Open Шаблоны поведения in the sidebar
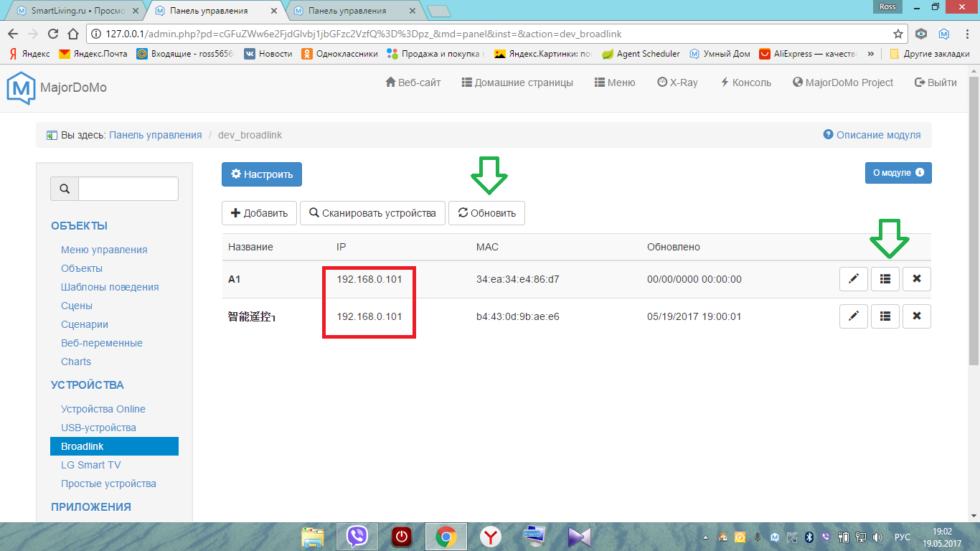Viewport: 980px width, 551px height. coord(110,287)
